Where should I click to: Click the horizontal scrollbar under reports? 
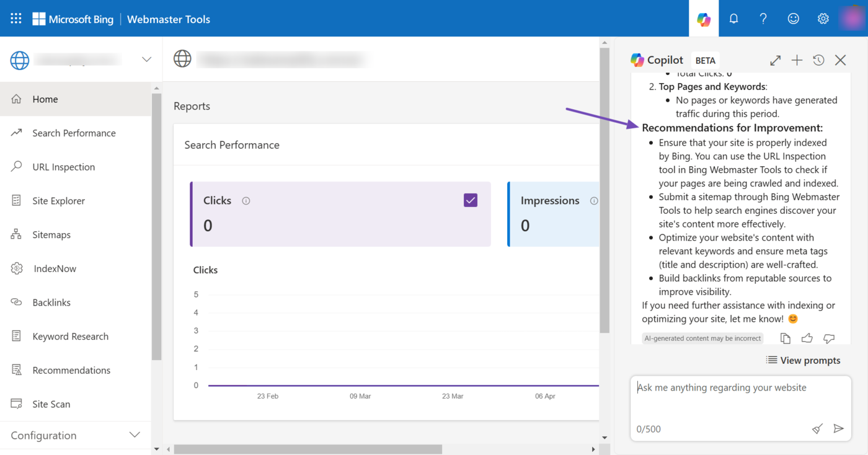point(308,449)
